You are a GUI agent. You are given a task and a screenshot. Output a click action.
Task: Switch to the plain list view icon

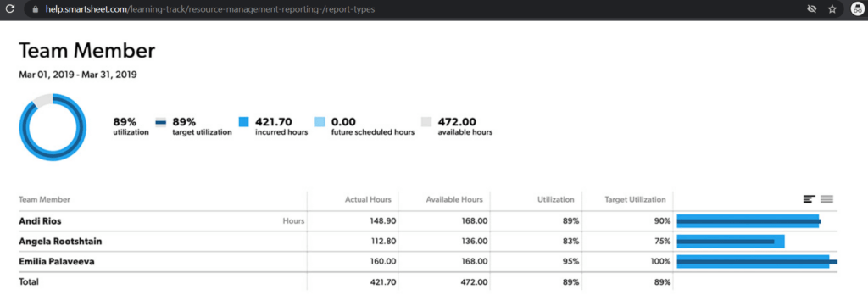click(x=827, y=199)
